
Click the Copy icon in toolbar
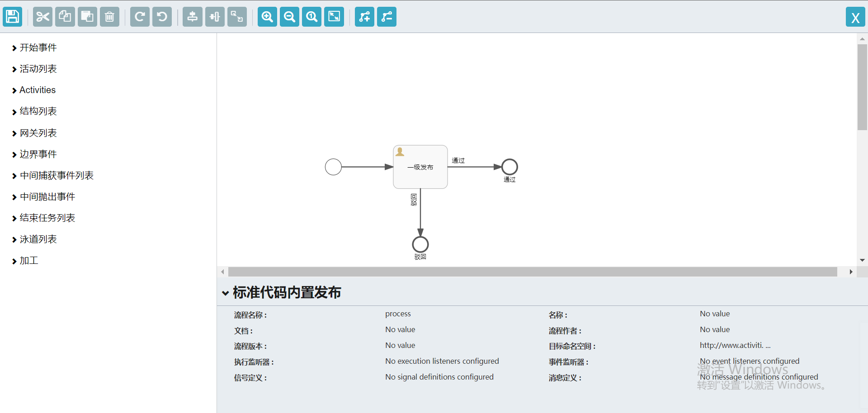(65, 17)
